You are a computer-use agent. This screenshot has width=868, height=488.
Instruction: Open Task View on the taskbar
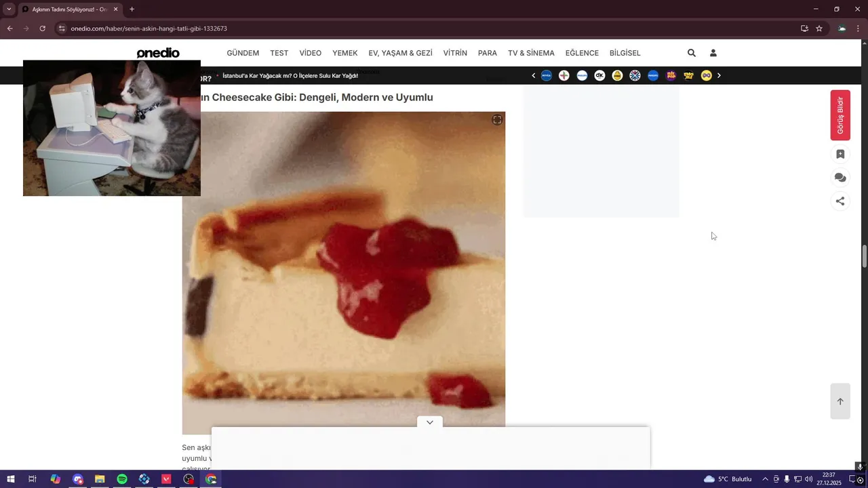tap(33, 479)
